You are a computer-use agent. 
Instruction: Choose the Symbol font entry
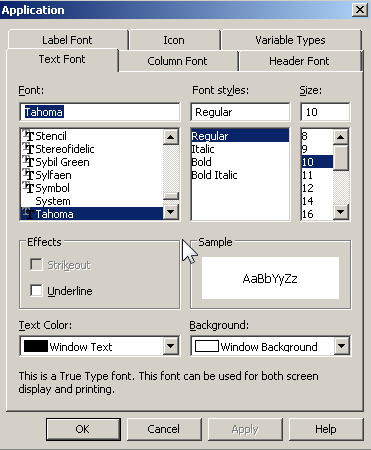pyautogui.click(x=92, y=188)
